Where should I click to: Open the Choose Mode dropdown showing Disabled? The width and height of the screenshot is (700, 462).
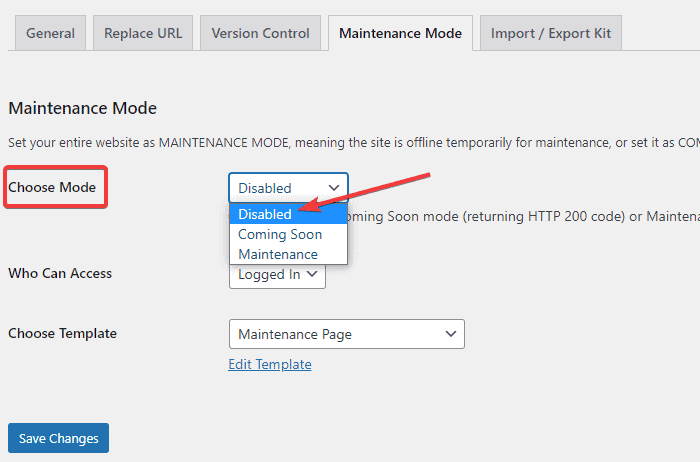pyautogui.click(x=288, y=188)
